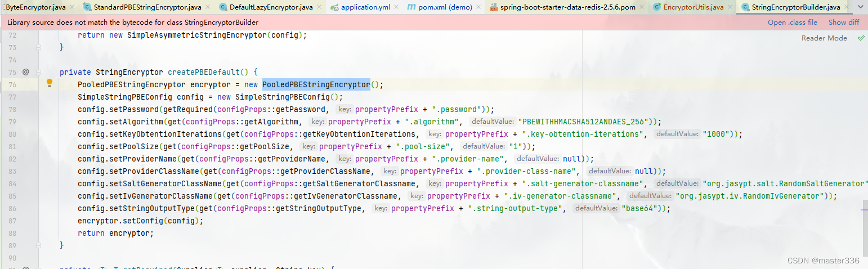
Task: Click the fold end marker on line 73
Action: (39, 47)
